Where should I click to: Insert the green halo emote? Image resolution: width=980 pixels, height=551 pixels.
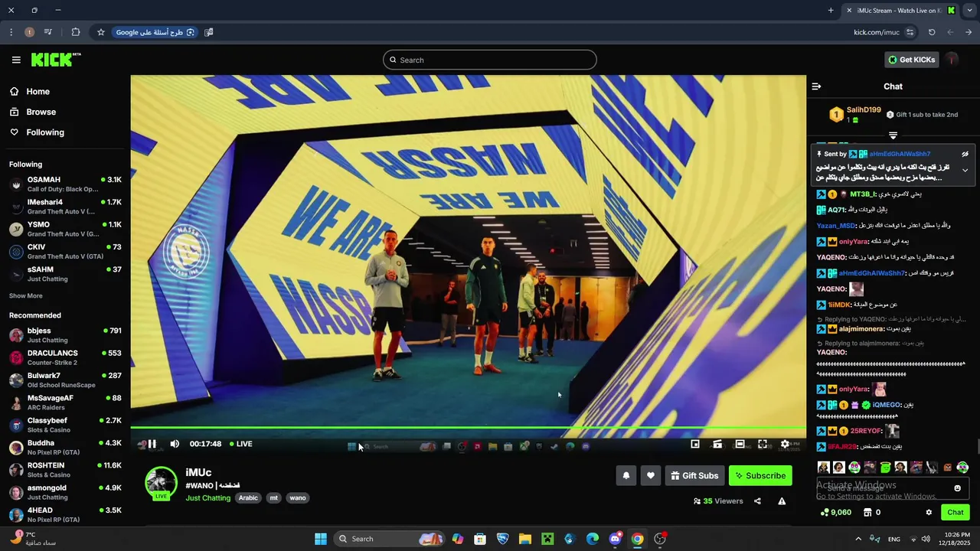pos(885,468)
